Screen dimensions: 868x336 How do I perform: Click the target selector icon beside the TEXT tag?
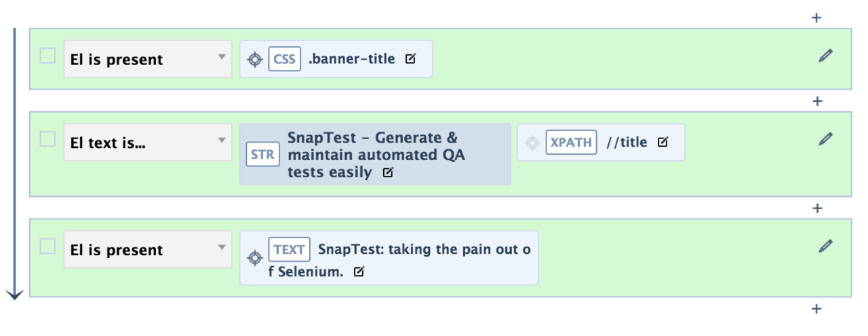click(x=254, y=258)
